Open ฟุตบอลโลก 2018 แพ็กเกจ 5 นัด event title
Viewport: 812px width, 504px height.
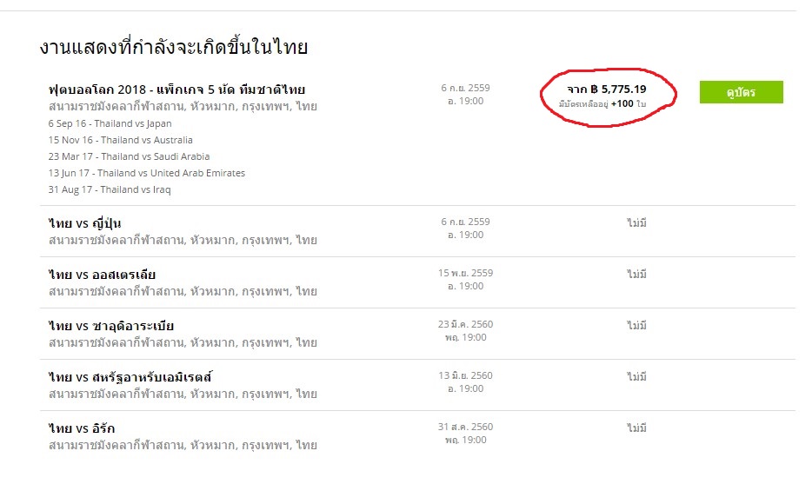176,89
